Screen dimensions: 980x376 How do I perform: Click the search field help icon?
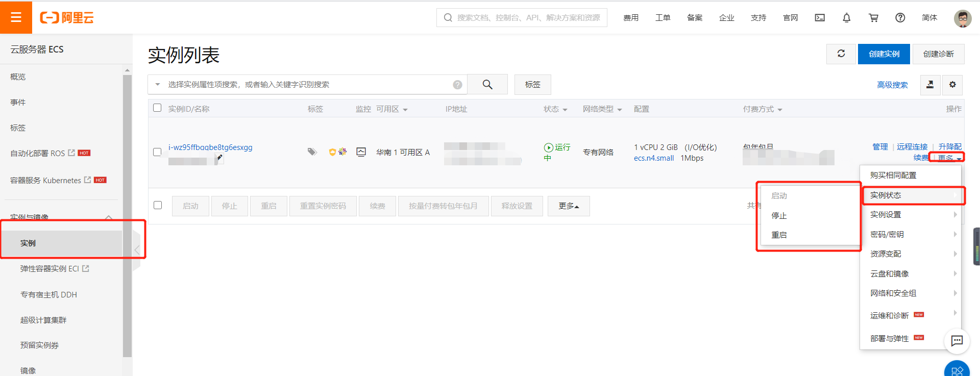click(x=457, y=85)
